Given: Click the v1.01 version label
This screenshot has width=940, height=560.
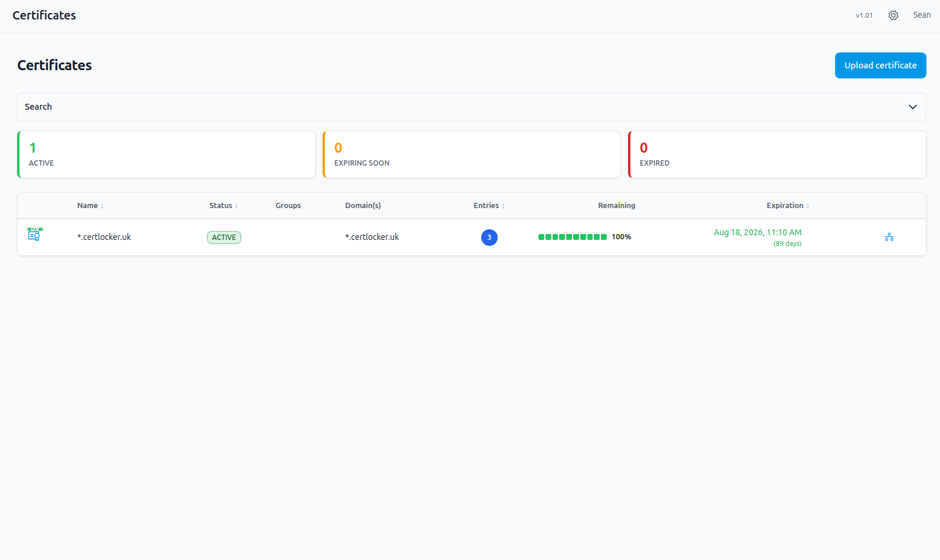Looking at the screenshot, I should point(865,15).
